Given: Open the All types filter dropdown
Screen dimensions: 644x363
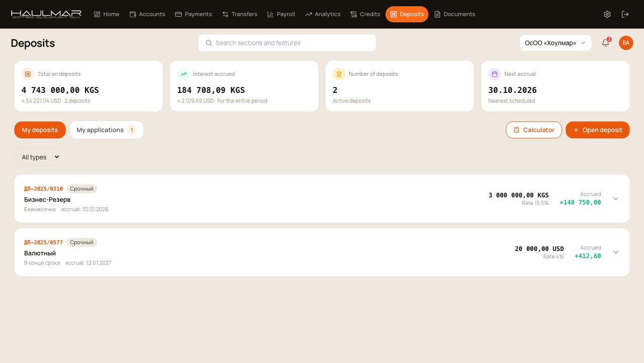Looking at the screenshot, I should point(37,157).
